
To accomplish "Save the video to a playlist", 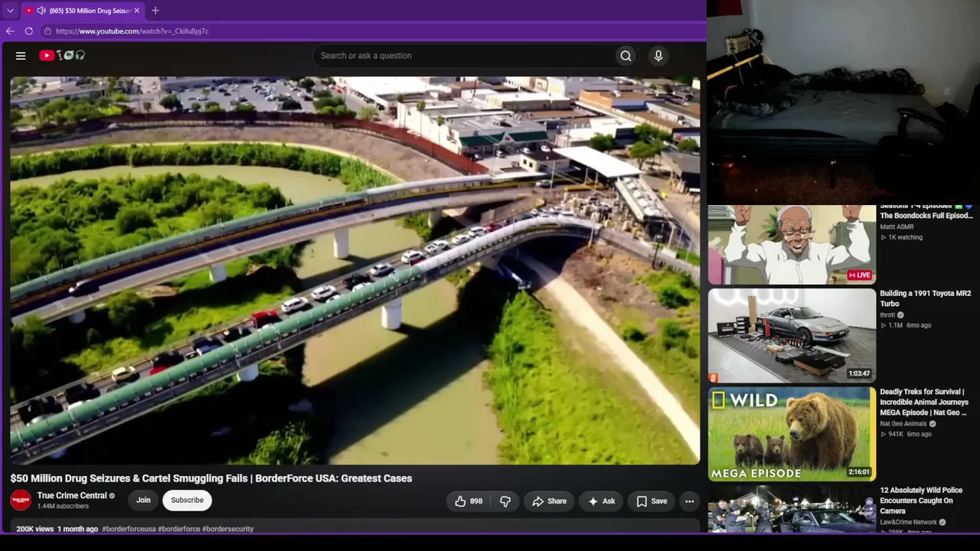I will coord(652,501).
